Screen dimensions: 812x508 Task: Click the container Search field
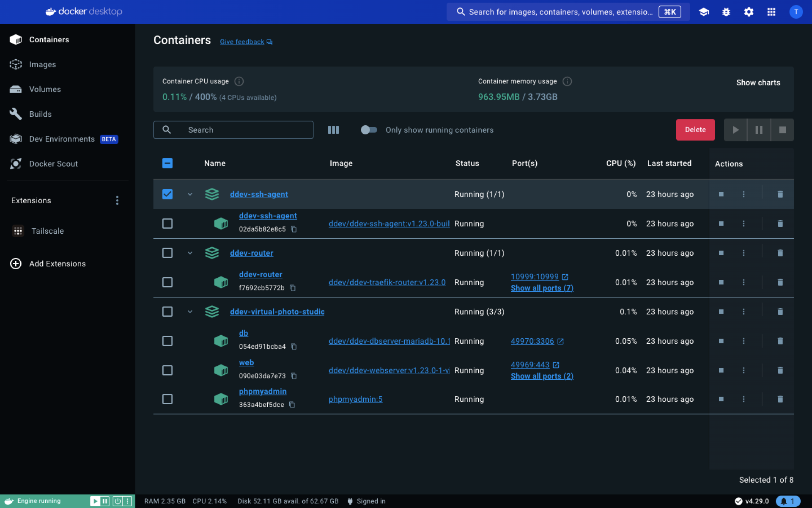pos(233,130)
